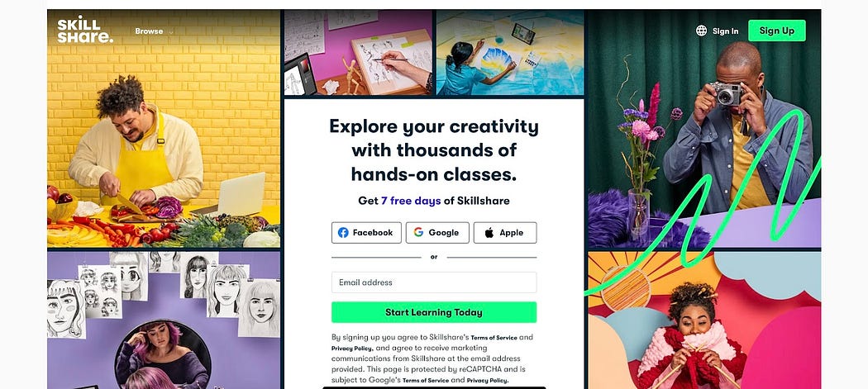
Task: Click the Apple logo icon
Action: click(489, 233)
